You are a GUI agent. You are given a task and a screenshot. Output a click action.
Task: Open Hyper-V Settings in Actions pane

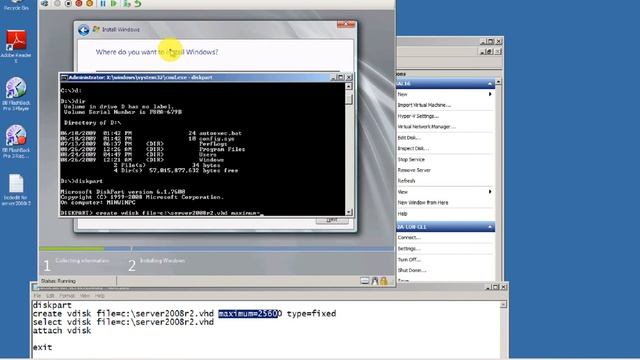tap(418, 116)
